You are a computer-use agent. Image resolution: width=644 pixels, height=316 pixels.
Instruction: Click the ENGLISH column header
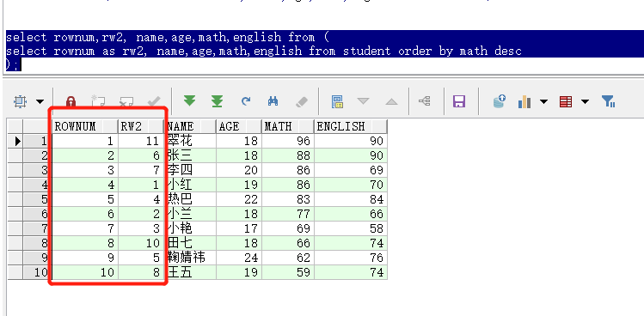tap(351, 126)
